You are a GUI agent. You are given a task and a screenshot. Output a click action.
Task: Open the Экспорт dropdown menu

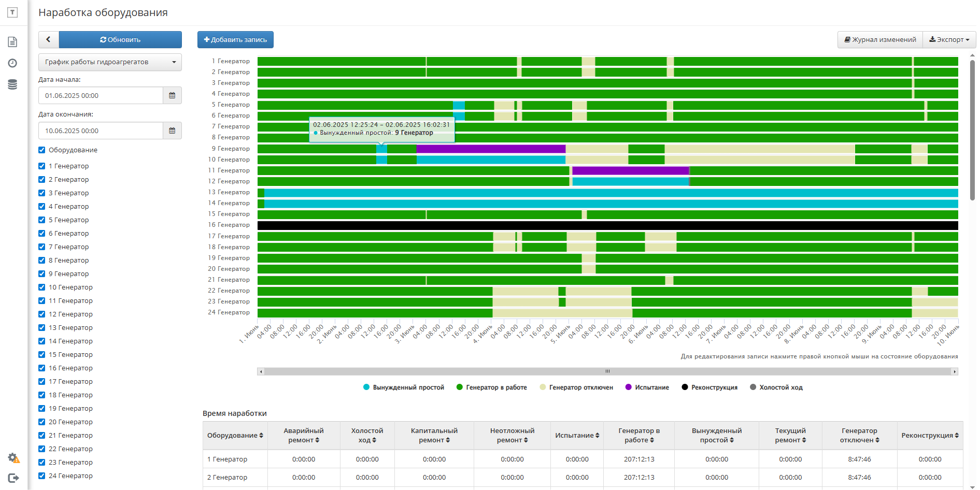point(949,39)
